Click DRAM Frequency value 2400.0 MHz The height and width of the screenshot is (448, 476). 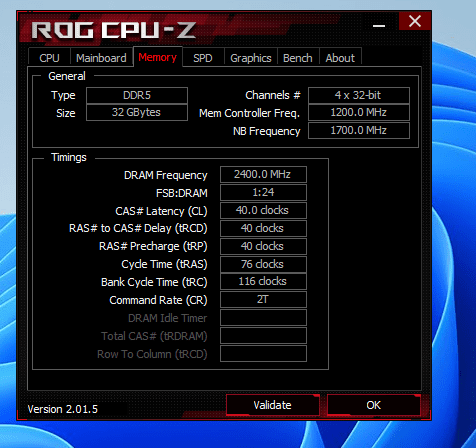pyautogui.click(x=263, y=174)
